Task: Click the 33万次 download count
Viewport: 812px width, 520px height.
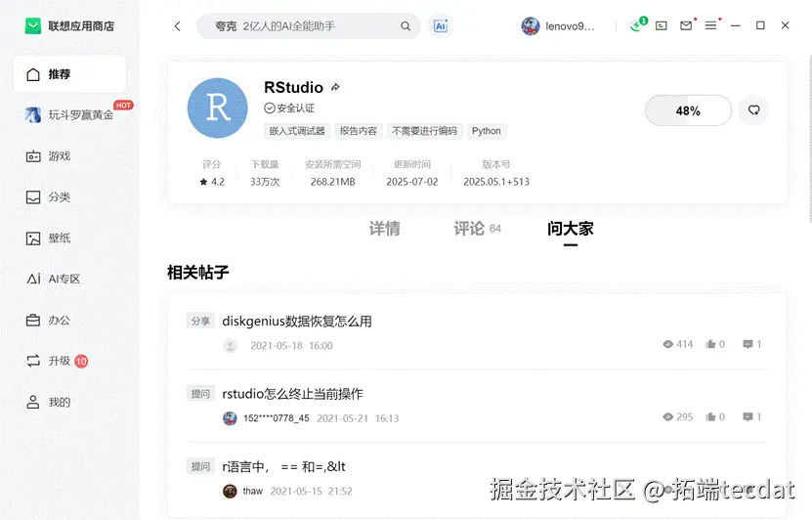Action: pyautogui.click(x=265, y=182)
